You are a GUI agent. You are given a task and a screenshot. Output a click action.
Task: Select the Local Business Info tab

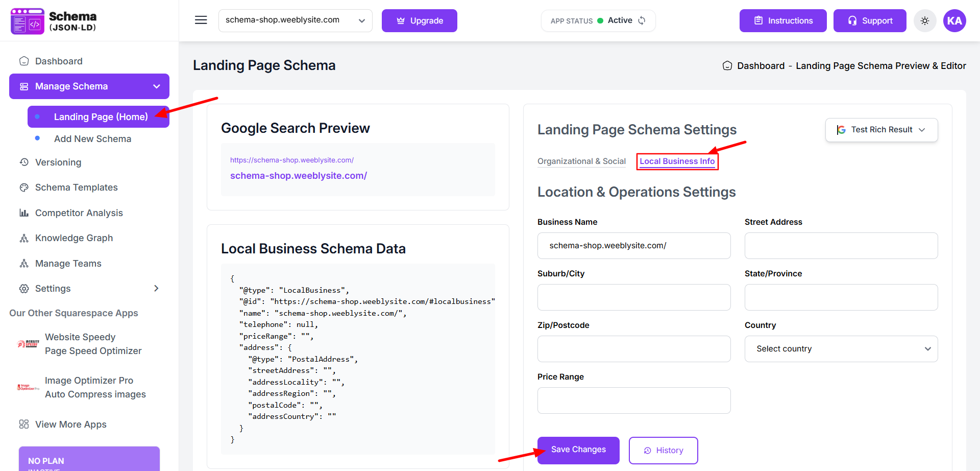(x=677, y=161)
